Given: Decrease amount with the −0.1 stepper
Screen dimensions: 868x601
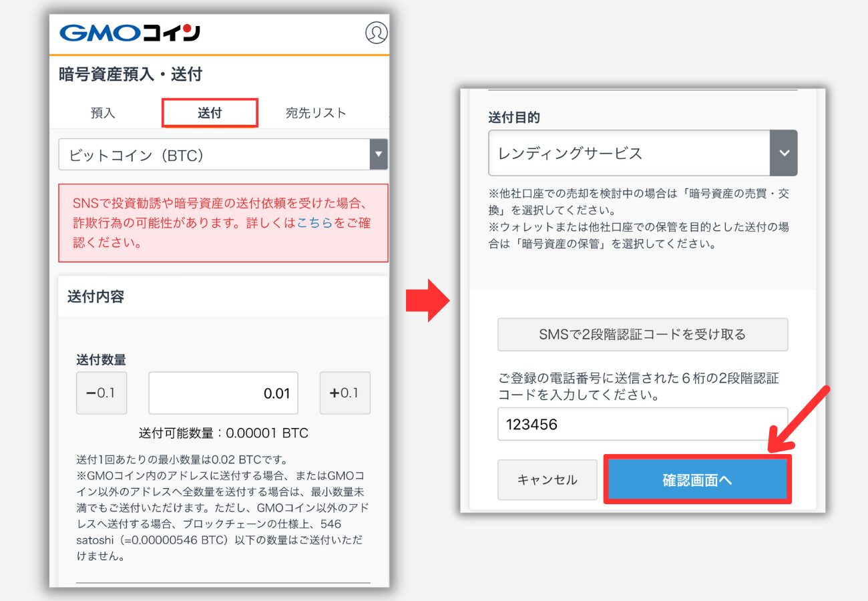Looking at the screenshot, I should click(x=101, y=393).
